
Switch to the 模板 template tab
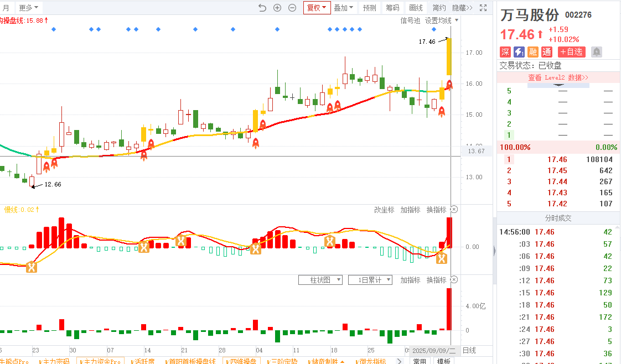click(x=443, y=361)
